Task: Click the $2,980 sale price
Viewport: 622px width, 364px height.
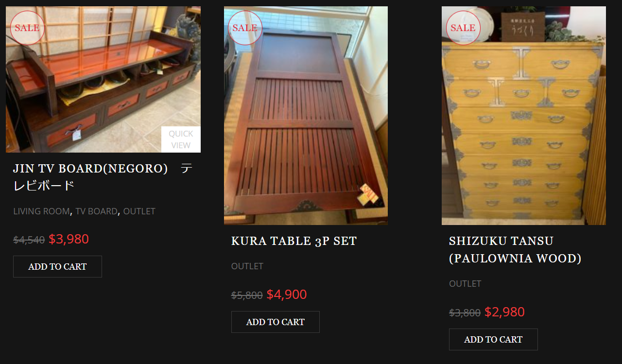Action: [504, 312]
